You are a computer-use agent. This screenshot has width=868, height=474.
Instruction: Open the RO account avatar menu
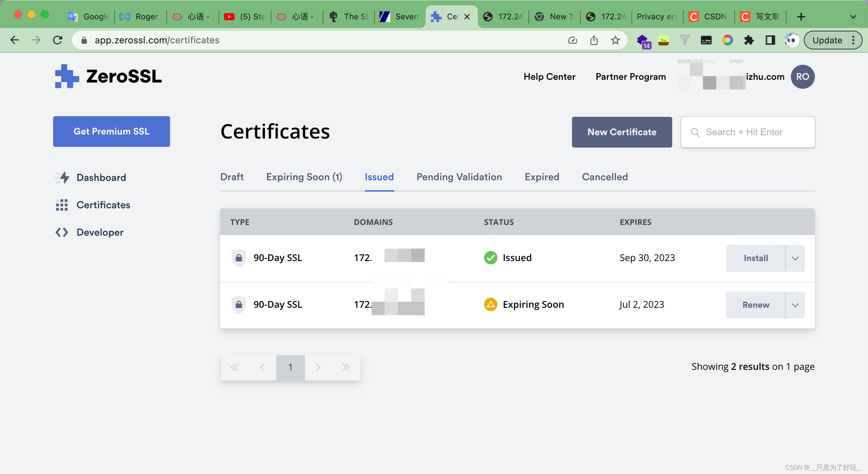802,77
